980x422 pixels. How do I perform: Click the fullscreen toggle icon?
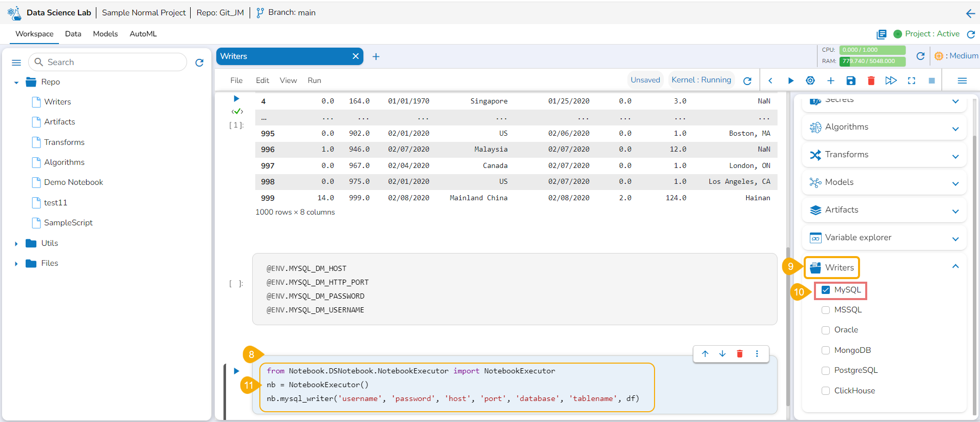point(911,80)
